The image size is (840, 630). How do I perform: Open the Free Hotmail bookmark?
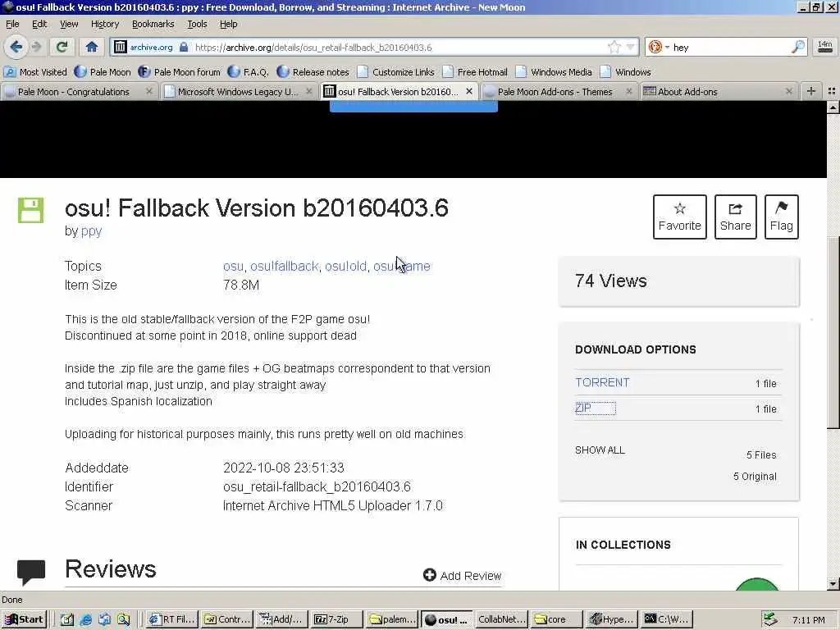point(475,72)
